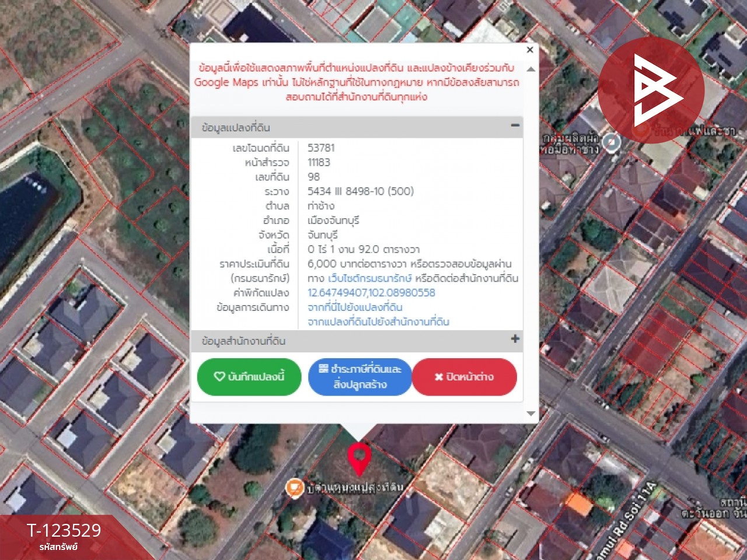
Task: Click the heart icon in save parcel button
Action: pos(219,377)
